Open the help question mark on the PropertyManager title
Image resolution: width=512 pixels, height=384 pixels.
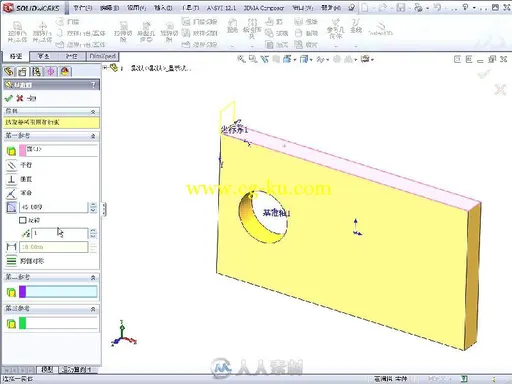(93, 85)
